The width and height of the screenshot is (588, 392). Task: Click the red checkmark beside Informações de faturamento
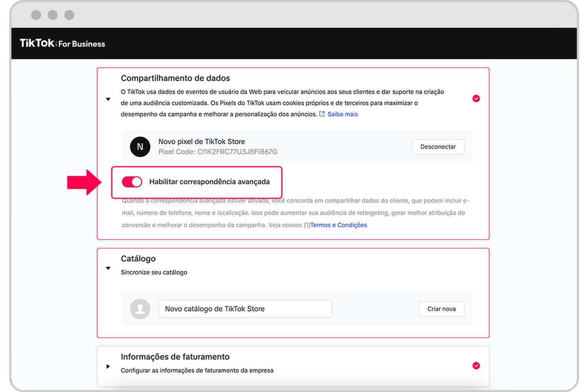click(476, 366)
